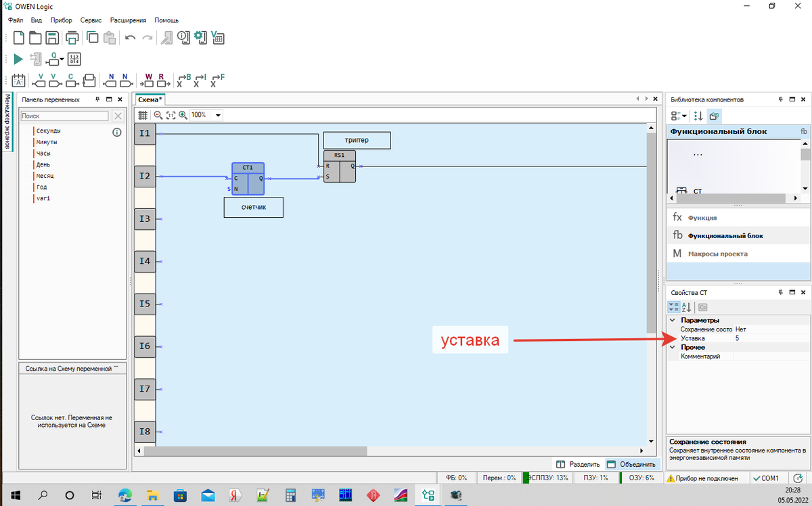Add network variable input (first N icon)
The width and height of the screenshot is (812, 506).
click(110, 80)
